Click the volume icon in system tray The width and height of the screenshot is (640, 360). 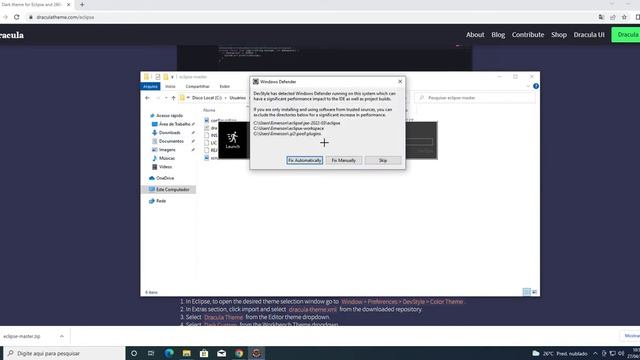621,353
